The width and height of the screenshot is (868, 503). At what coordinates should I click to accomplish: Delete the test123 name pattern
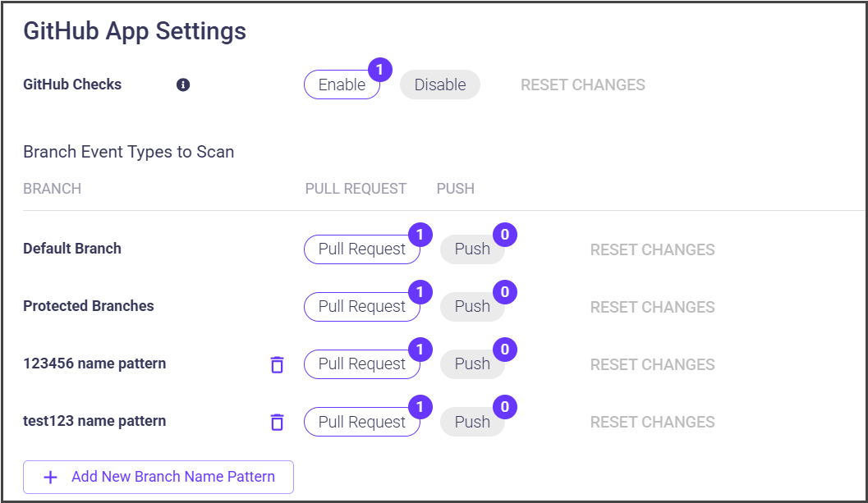click(x=278, y=422)
